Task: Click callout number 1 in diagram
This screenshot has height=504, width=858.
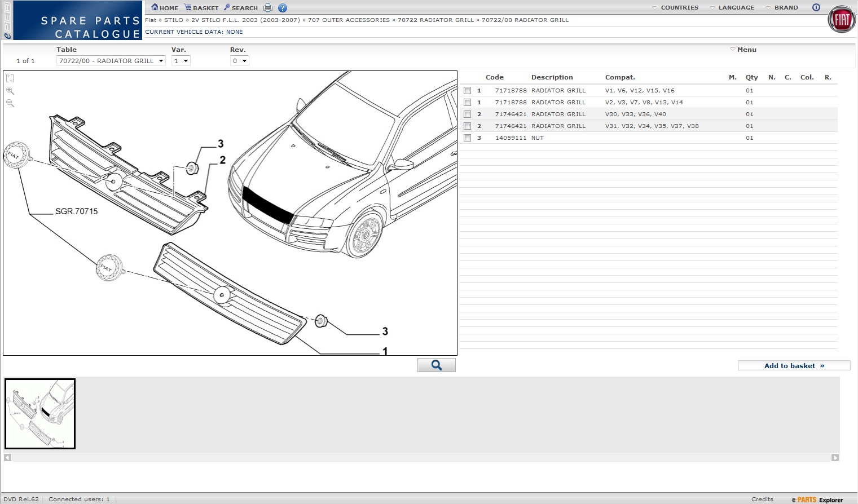Action: tap(385, 351)
